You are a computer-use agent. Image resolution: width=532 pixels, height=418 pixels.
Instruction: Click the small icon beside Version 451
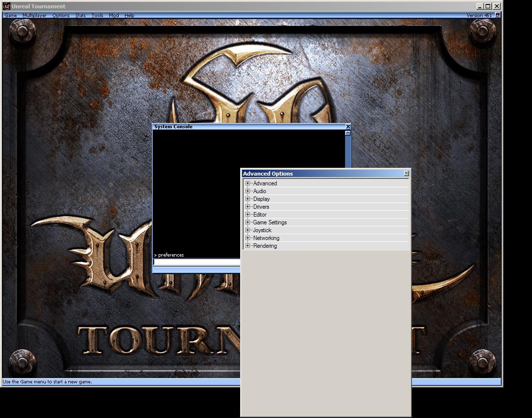497,15
